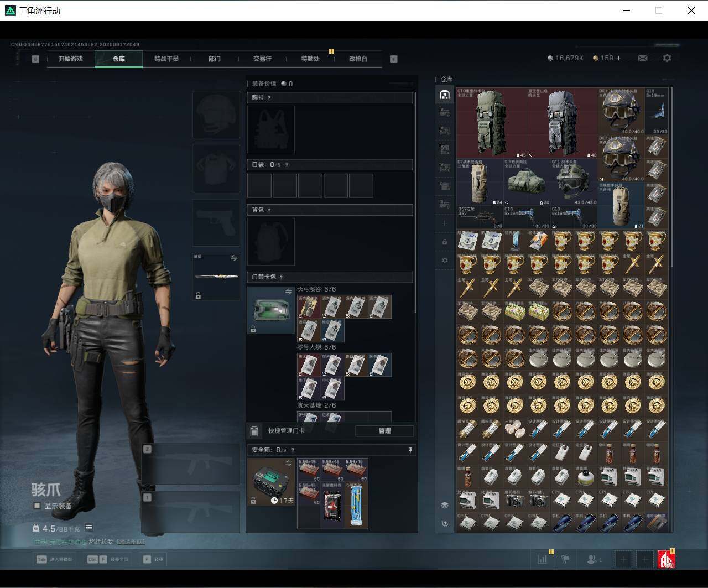
Task: Show help for 口袋 section
Action: tap(286, 165)
